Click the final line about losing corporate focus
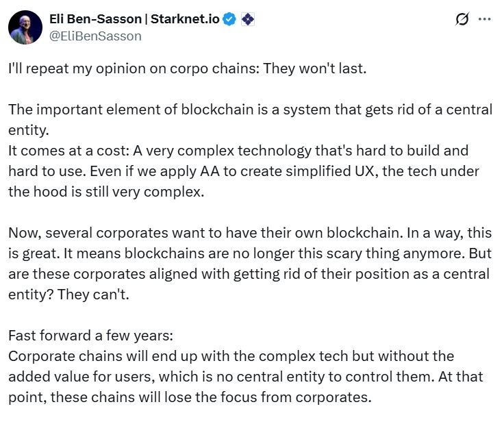 pos(190,397)
